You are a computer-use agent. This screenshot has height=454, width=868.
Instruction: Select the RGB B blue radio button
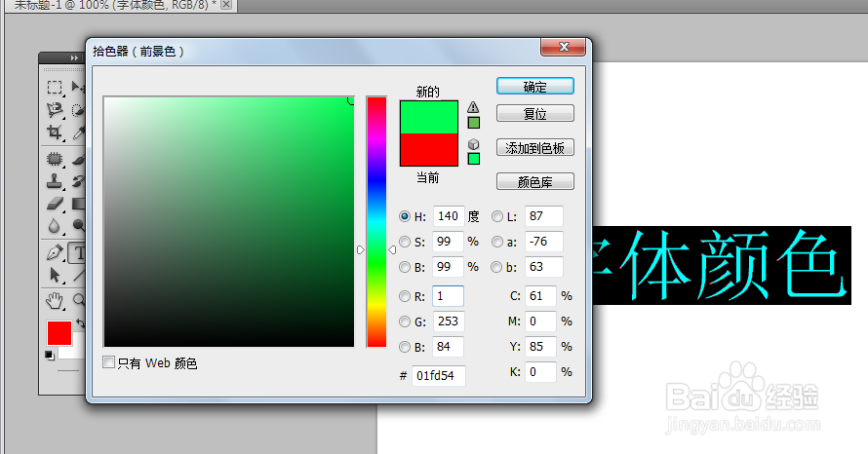click(405, 347)
